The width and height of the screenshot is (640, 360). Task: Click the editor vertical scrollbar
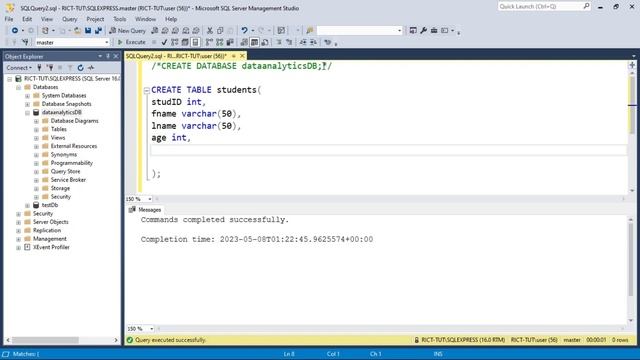632,131
